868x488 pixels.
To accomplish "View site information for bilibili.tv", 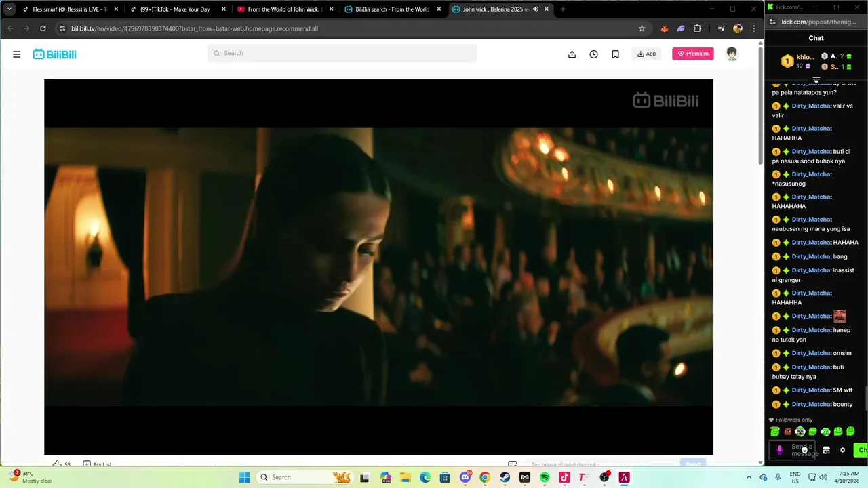I will pyautogui.click(x=62, y=28).
